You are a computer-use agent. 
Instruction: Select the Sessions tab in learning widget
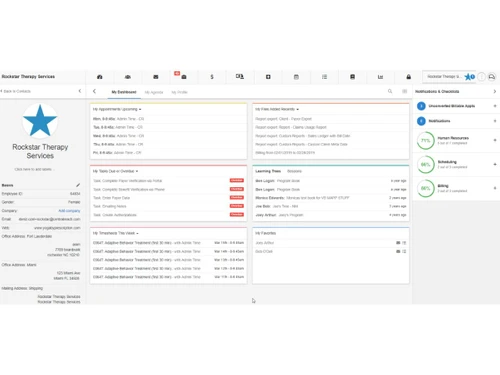294,171
